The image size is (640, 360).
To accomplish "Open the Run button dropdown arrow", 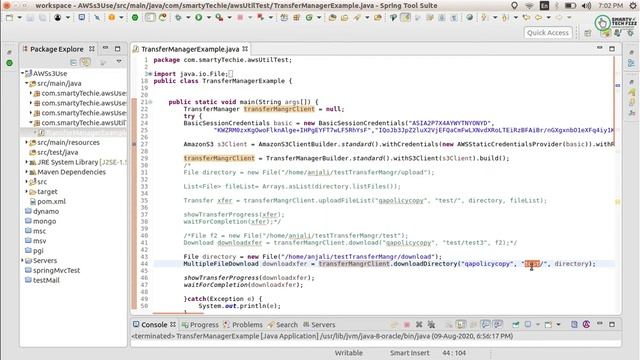I will point(208,18).
